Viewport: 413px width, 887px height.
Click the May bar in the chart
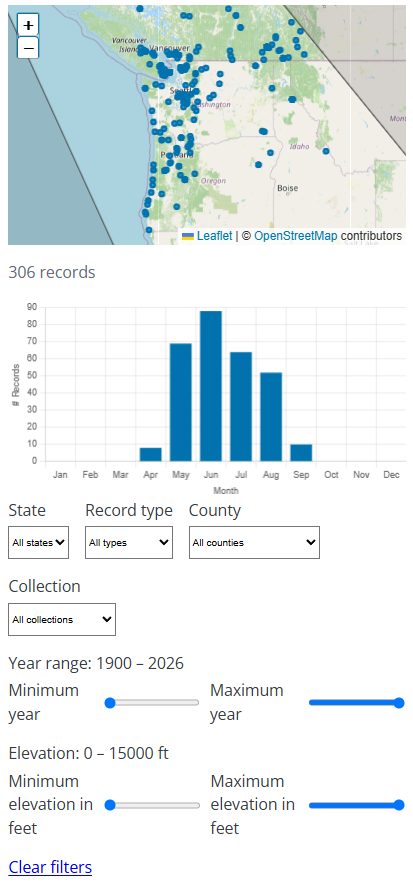[x=180, y=402]
